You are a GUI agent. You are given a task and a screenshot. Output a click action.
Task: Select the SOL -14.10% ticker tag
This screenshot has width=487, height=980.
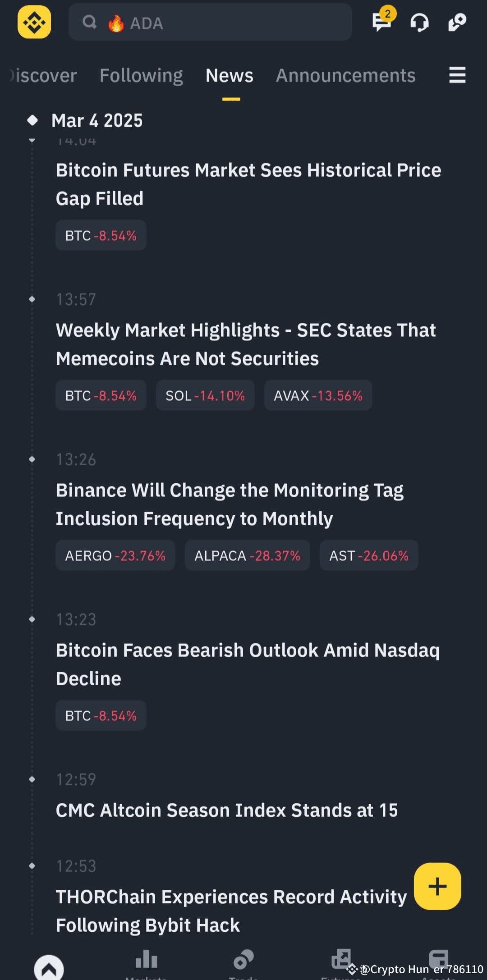205,395
